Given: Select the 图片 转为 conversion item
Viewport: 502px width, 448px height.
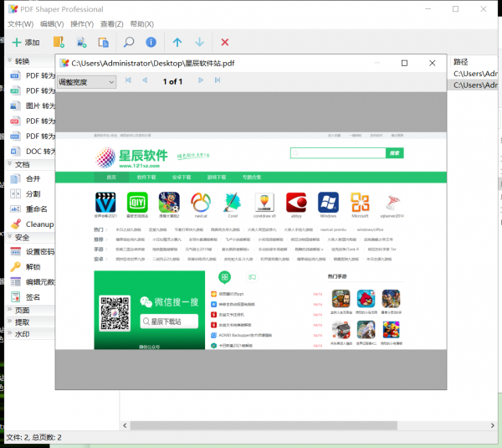Looking at the screenshot, I should [32, 106].
